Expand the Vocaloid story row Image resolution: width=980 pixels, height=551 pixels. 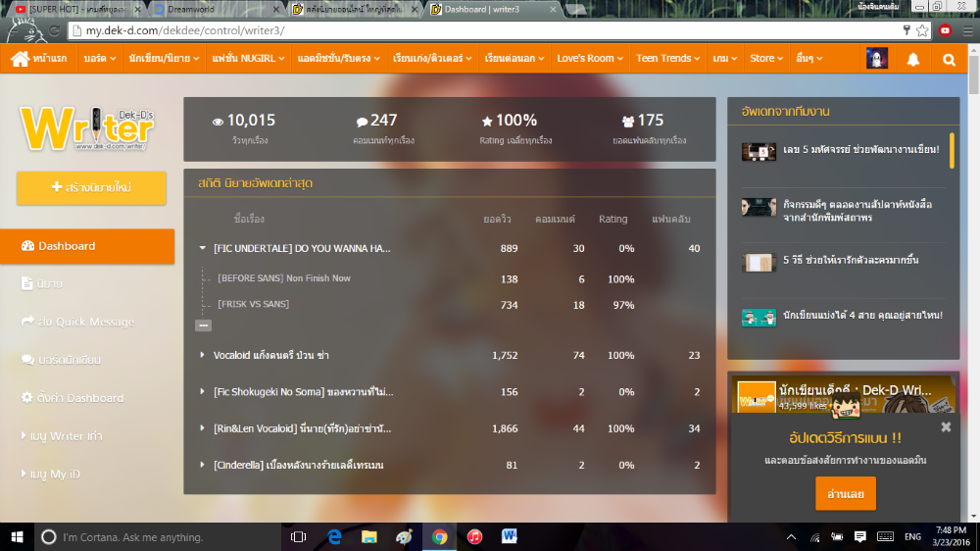[x=202, y=355]
